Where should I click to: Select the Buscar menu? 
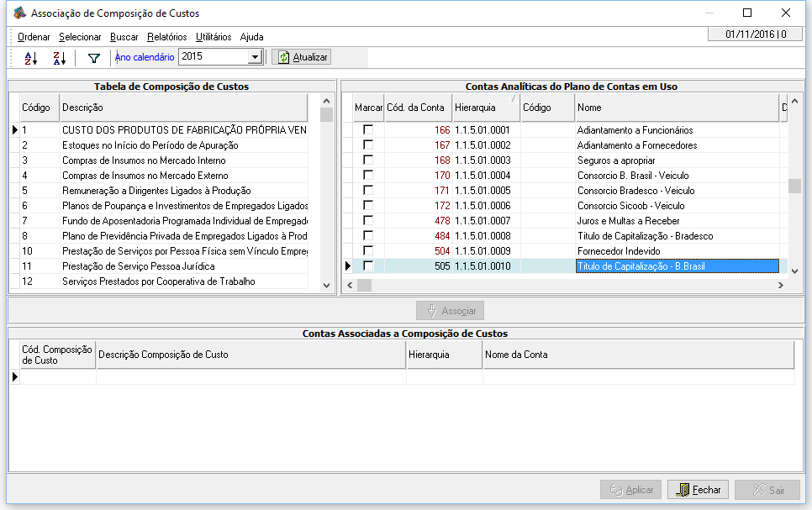[x=124, y=37]
